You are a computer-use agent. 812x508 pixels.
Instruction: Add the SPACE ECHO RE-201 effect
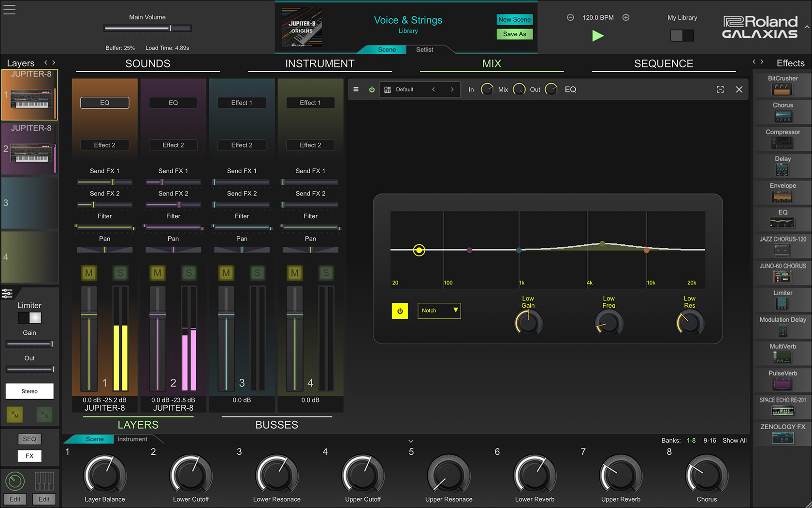(782, 407)
